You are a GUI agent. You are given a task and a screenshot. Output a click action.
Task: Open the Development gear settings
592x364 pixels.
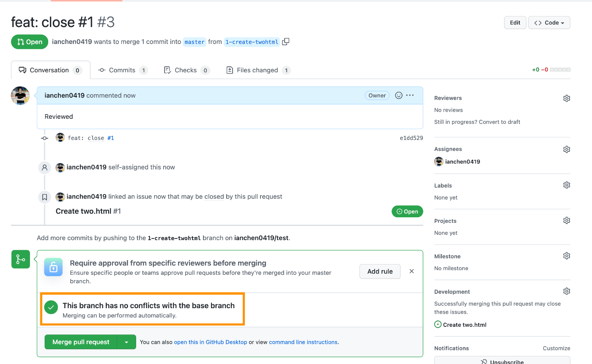(567, 291)
